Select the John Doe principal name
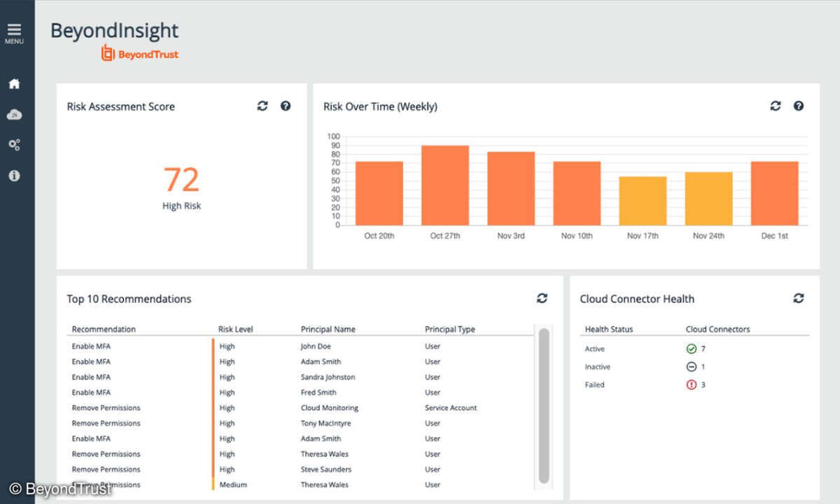The image size is (840, 504). coord(316,346)
